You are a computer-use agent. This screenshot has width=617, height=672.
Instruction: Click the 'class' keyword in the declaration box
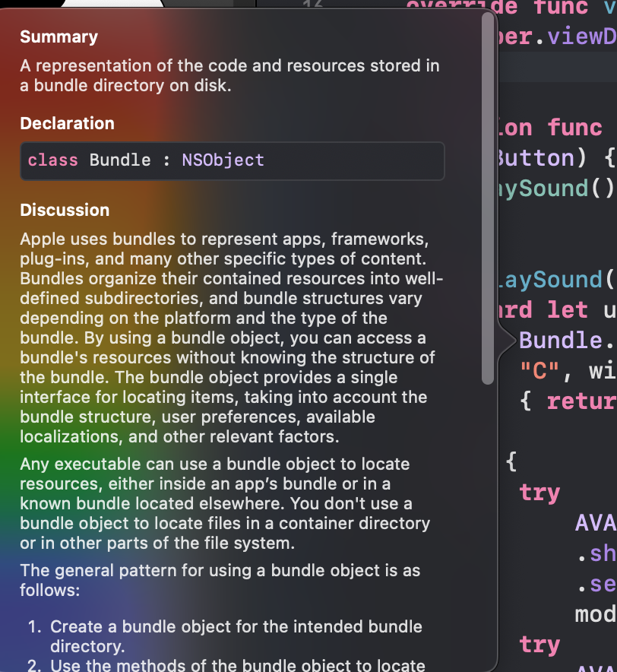(x=52, y=160)
